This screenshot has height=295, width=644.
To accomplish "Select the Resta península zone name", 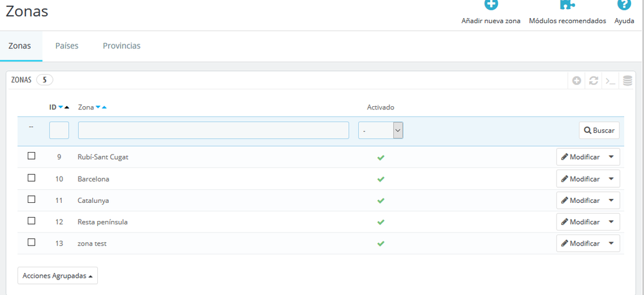I will (102, 222).
